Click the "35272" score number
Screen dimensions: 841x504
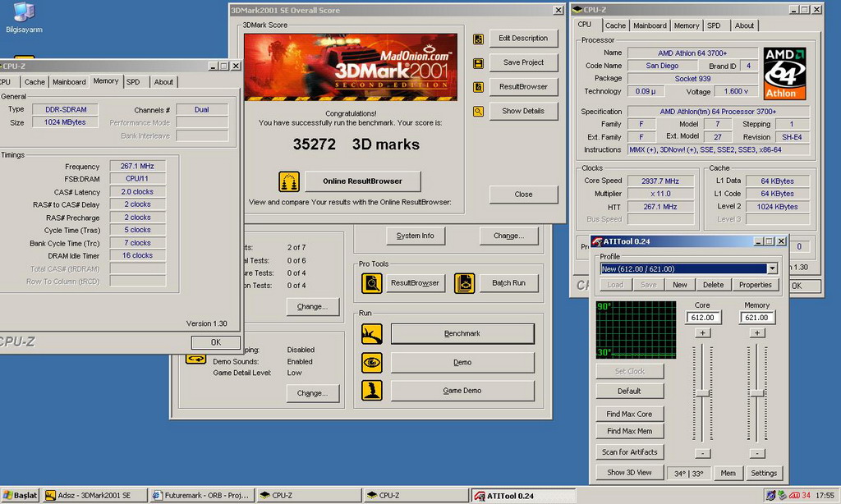point(315,144)
